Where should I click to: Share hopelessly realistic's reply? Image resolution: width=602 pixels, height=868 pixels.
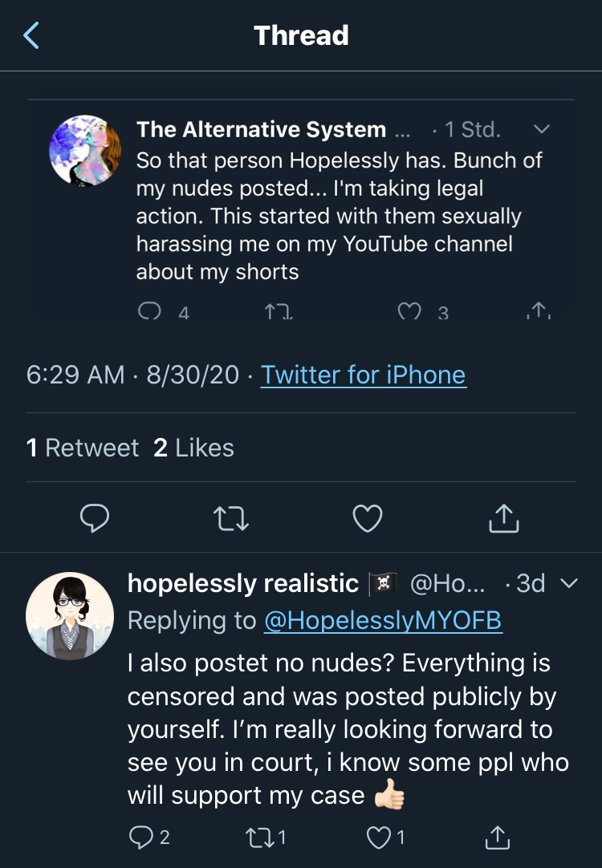pyautogui.click(x=498, y=838)
